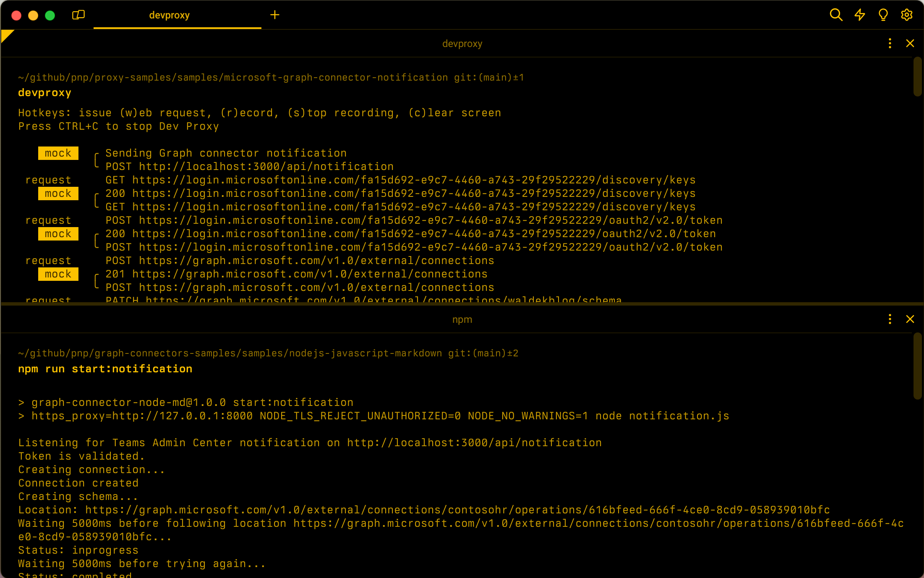Image resolution: width=924 pixels, height=578 pixels.
Task: Click the lightbulb tips icon
Action: pos(883,15)
